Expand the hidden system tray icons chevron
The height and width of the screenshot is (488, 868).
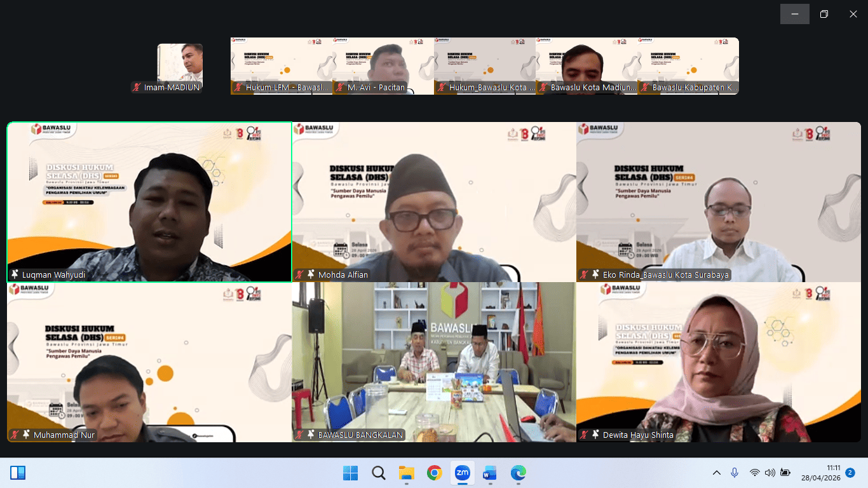point(717,473)
